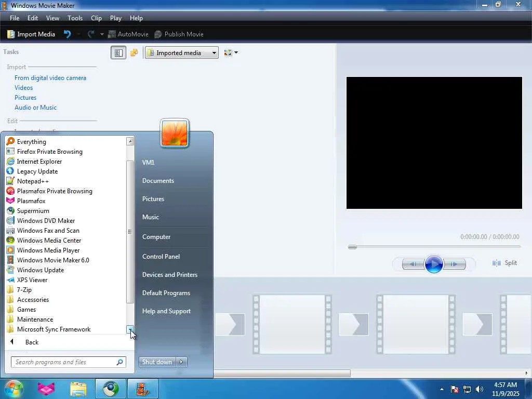532x399 pixels.
Task: Launch Plasmafox from the programs list
Action: [x=66, y=201]
